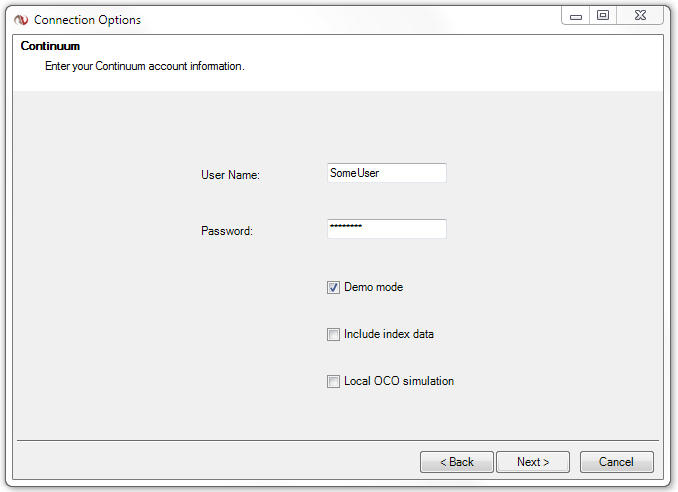The image size is (678, 492).
Task: Click the "Connection Options" title bar text
Action: [87, 20]
